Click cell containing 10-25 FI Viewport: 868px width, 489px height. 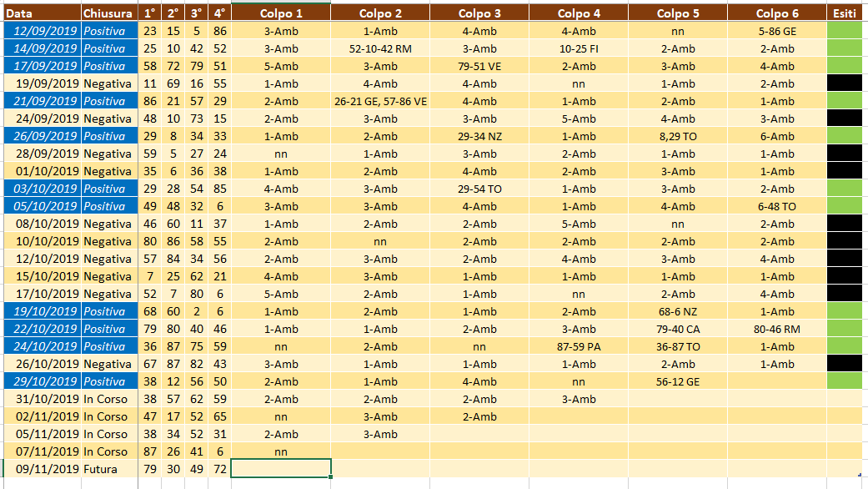tap(579, 48)
